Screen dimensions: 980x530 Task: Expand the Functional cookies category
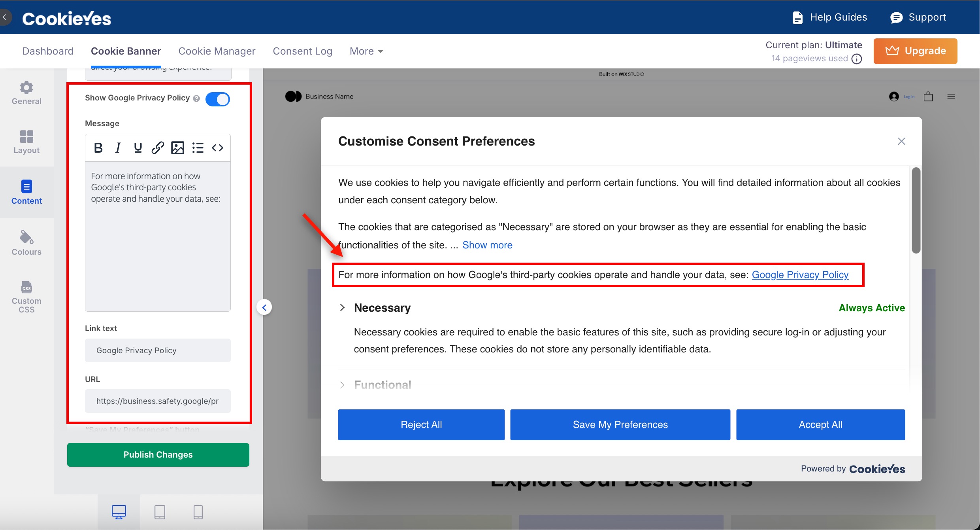click(x=342, y=384)
